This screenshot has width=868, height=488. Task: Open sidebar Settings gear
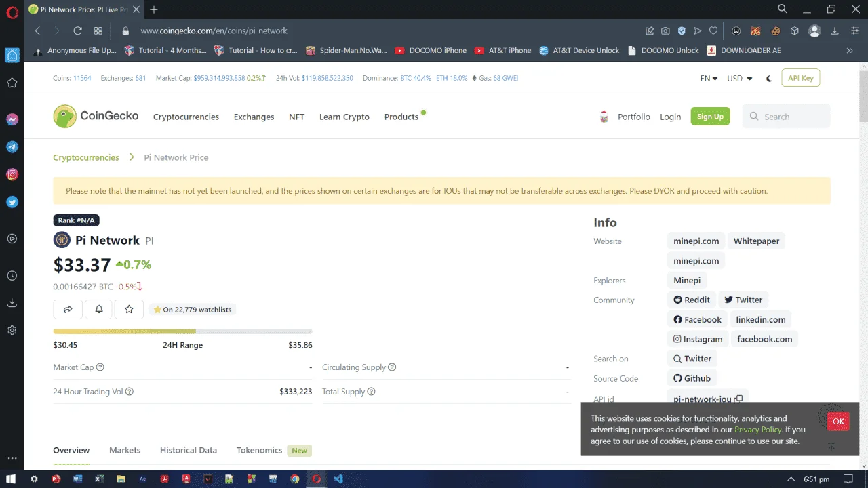[12, 331]
